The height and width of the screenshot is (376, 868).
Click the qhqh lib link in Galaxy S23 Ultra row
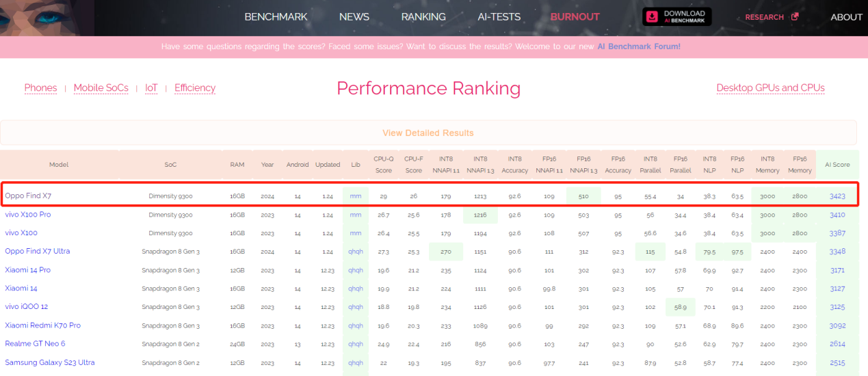(x=356, y=362)
